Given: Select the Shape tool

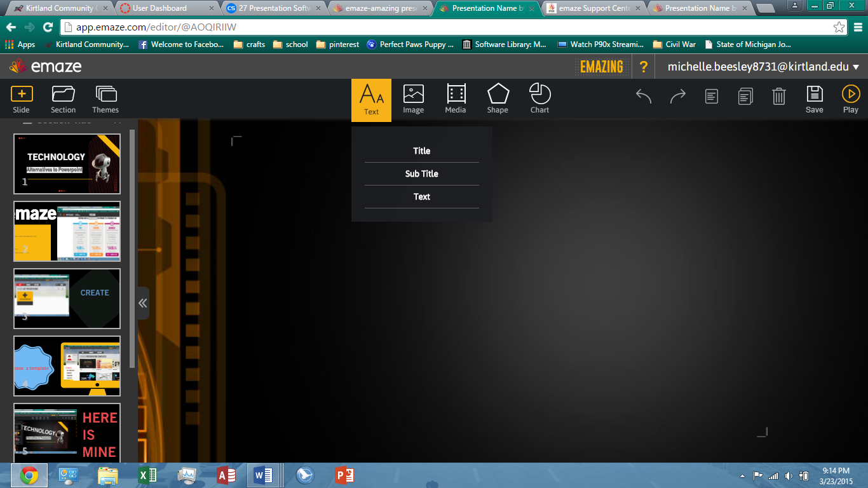Looking at the screenshot, I should [x=498, y=99].
